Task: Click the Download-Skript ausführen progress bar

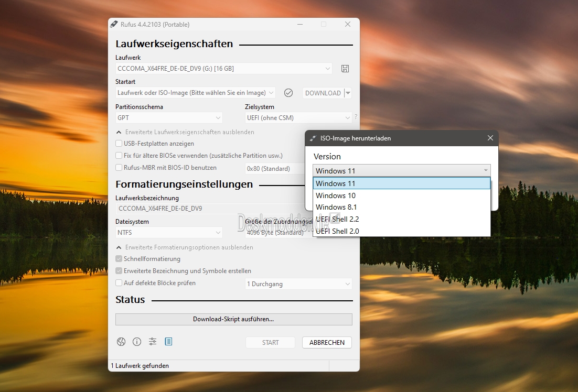Action: (234, 319)
